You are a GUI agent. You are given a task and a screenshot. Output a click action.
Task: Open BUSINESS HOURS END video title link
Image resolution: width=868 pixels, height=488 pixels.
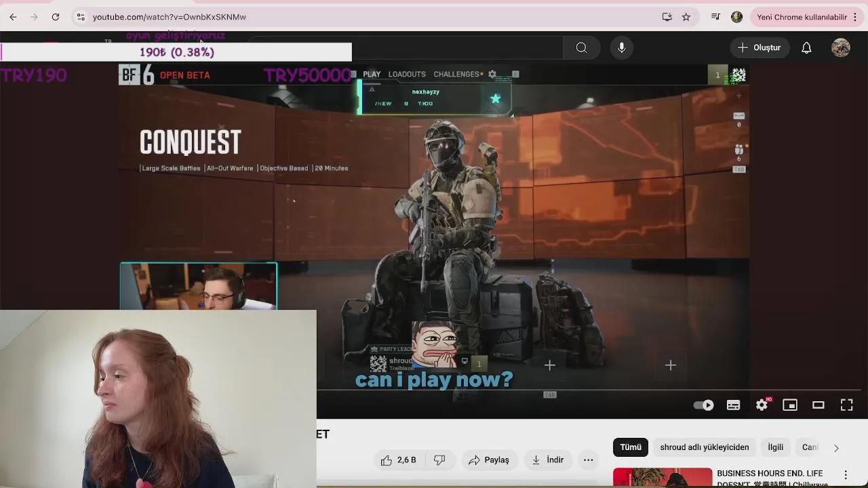tap(772, 478)
